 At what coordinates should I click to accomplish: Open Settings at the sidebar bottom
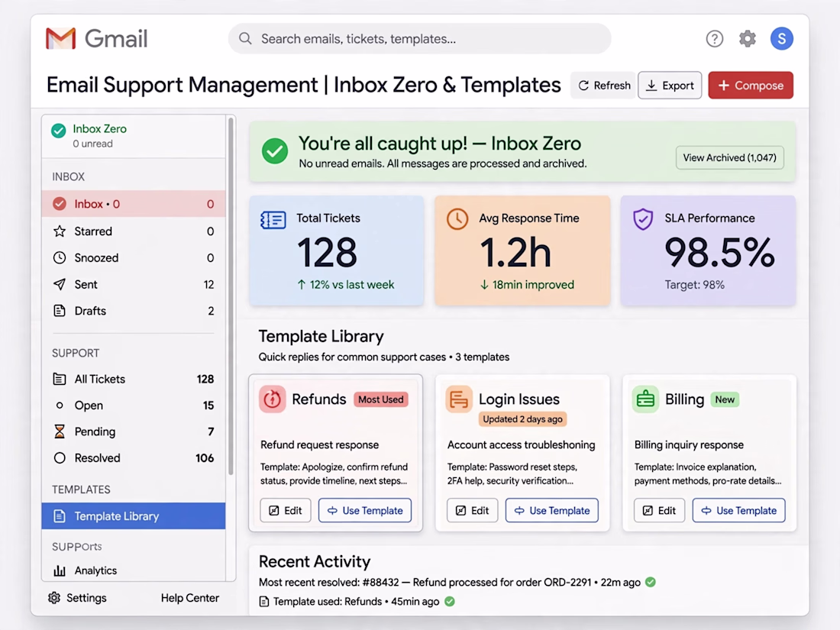[x=77, y=598]
